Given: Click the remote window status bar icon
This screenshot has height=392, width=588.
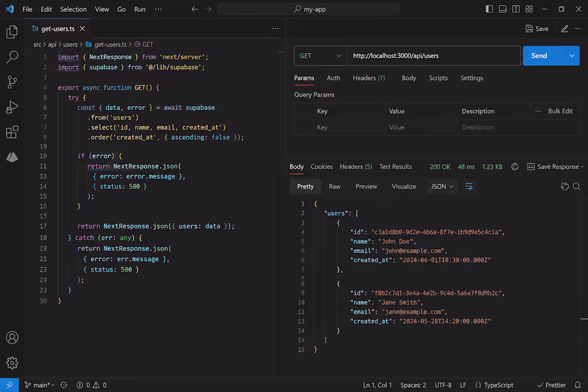Looking at the screenshot, I should point(10,385).
